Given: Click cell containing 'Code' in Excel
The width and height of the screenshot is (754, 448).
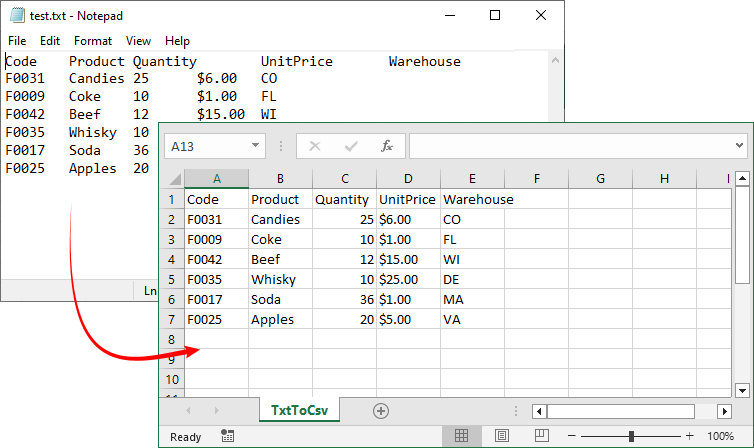Looking at the screenshot, I should coord(216,199).
